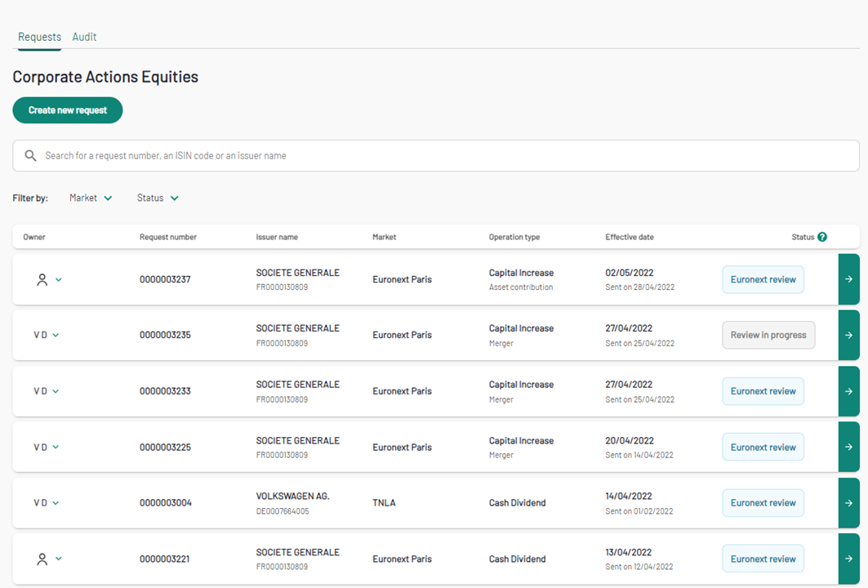Viewport: 868px width, 588px height.
Task: Open request 0000003237 via arrow button
Action: 848,279
